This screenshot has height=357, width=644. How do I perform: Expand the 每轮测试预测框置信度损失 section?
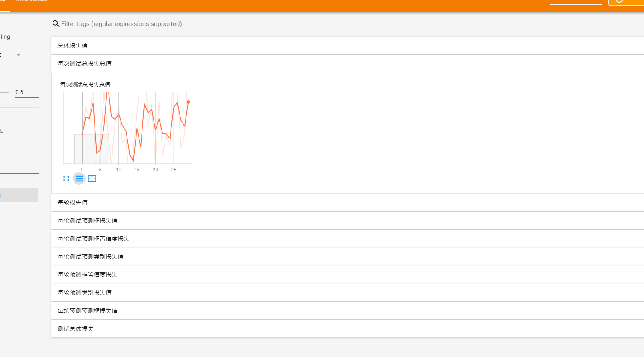(x=348, y=239)
